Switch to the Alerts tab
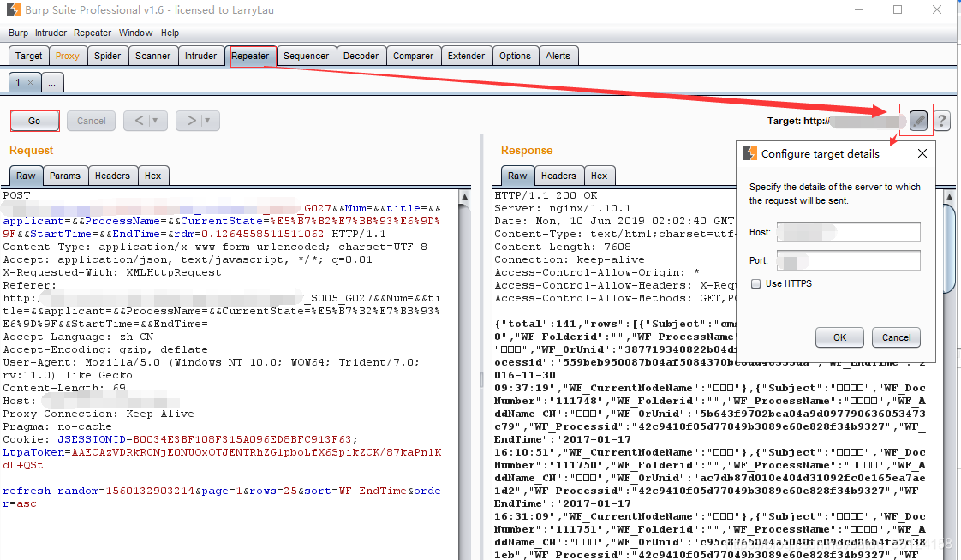 coord(558,56)
